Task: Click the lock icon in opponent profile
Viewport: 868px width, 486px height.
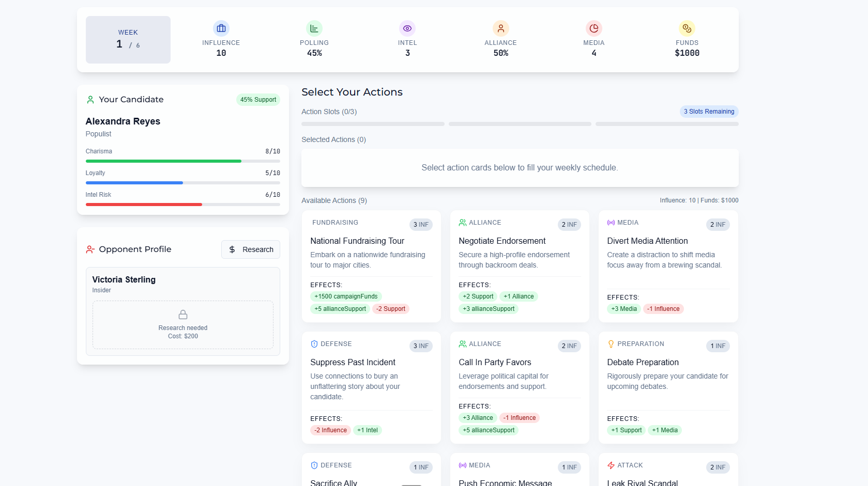Action: [183, 315]
